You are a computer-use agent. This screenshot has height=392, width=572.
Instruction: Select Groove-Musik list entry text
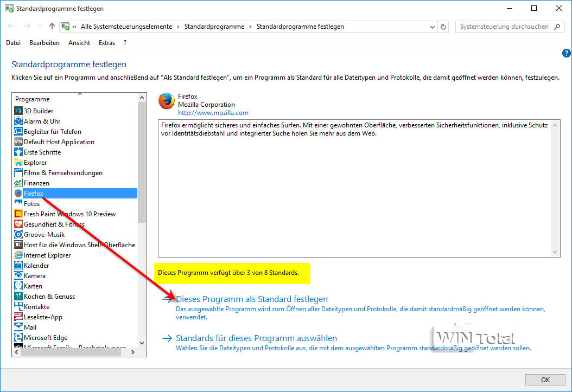44,235
